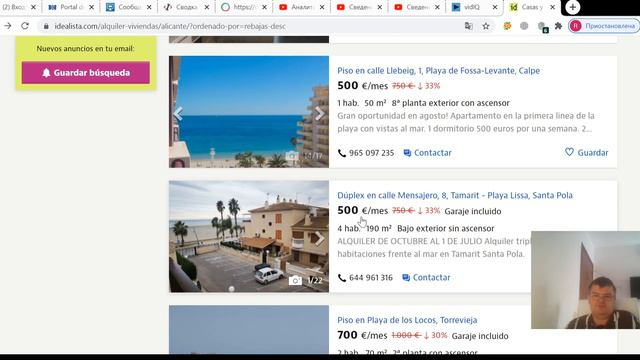Click the text 8ª planta exterior con ascensor
Screen dimensions: 640x360
click(451, 103)
